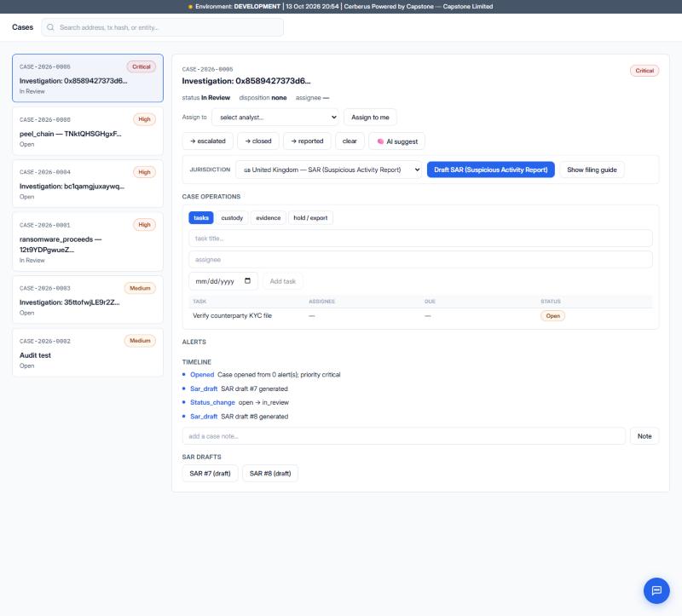The height and width of the screenshot is (616, 682).
Task: Click the Environment: DEVELOPMENT banner text
Action: pos(238,7)
